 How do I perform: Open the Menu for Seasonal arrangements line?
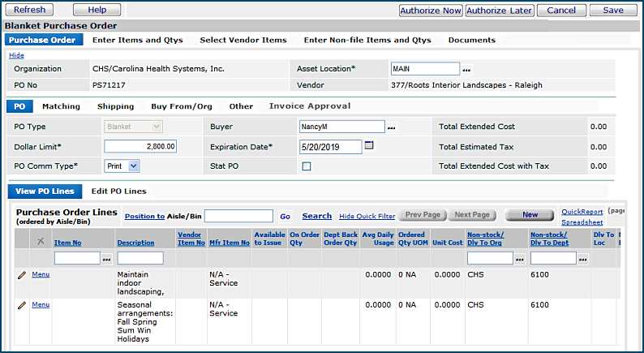click(x=40, y=305)
